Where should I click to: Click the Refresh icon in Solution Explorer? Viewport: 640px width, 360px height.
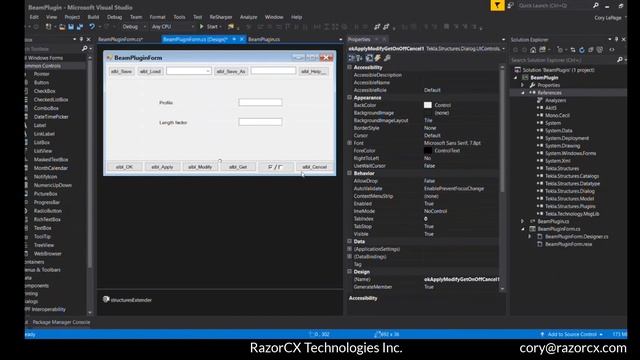tap(582, 50)
